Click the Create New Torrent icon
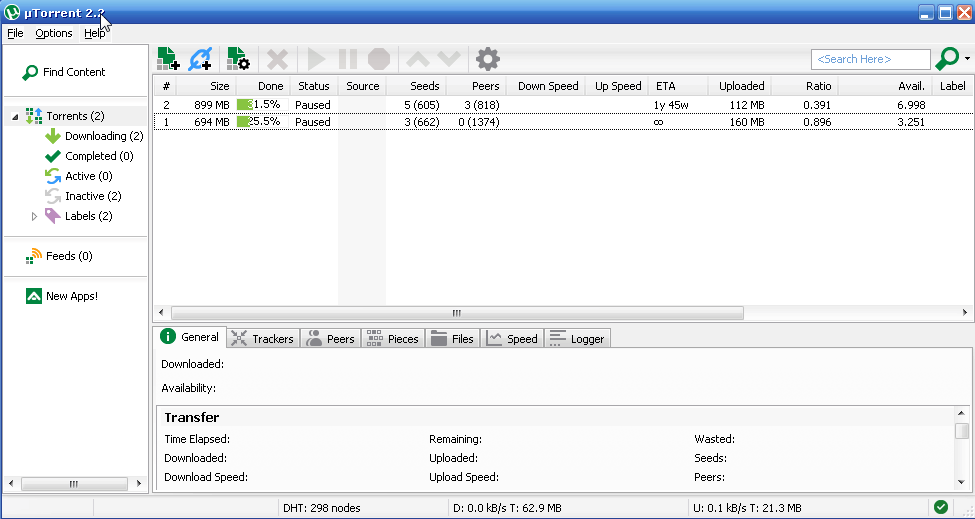The width and height of the screenshot is (975, 519). coord(238,59)
